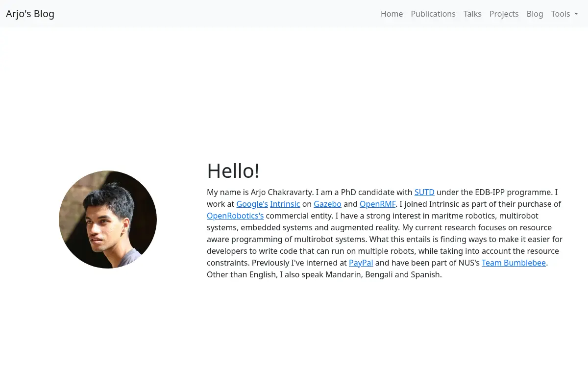Expand the Tools dropdown menu
Screen dimensions: 588x392
click(564, 14)
